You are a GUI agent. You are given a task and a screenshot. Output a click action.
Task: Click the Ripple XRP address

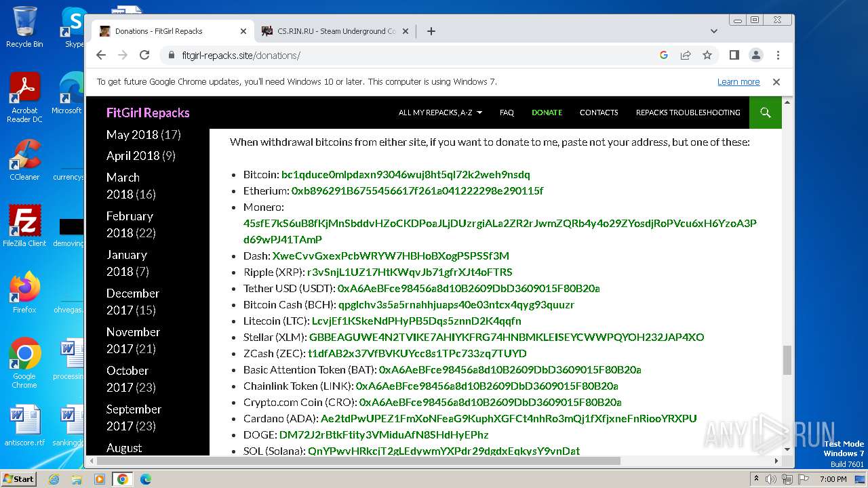coord(410,272)
